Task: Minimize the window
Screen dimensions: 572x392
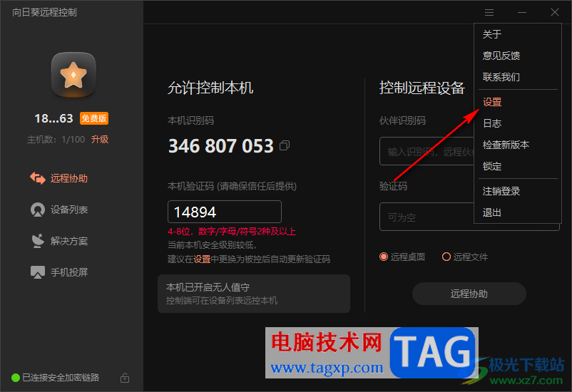Action: pyautogui.click(x=522, y=13)
